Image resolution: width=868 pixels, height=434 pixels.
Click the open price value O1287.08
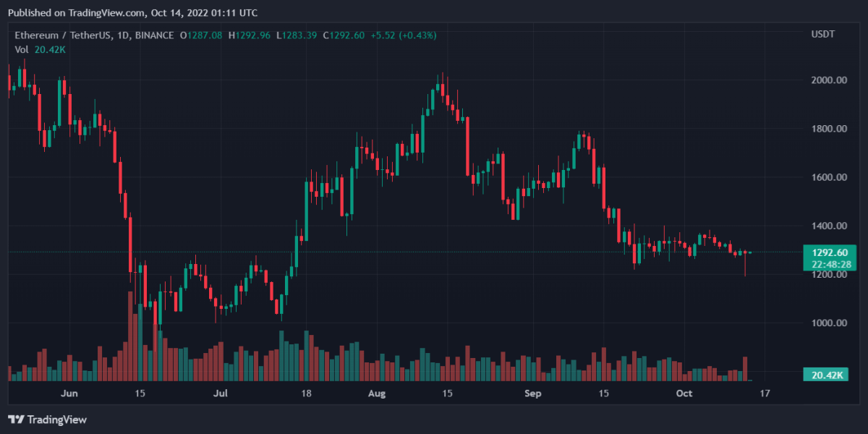click(x=203, y=35)
